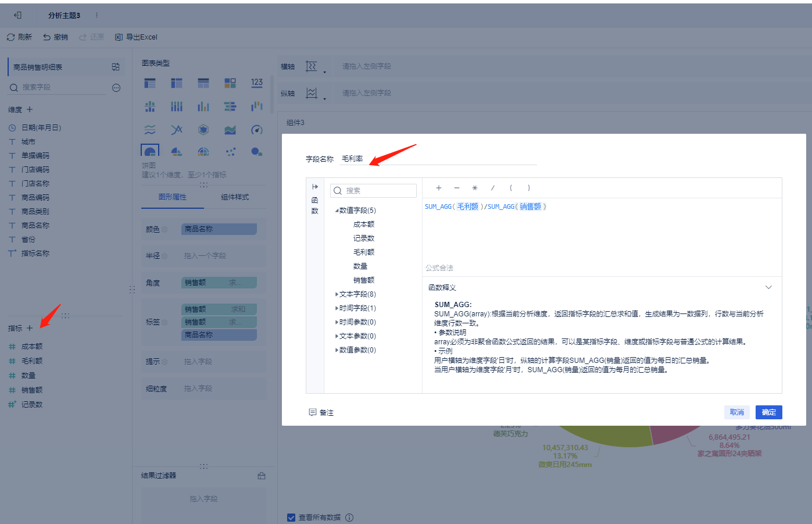Choose the multi-series column chart type icon

pos(203,106)
